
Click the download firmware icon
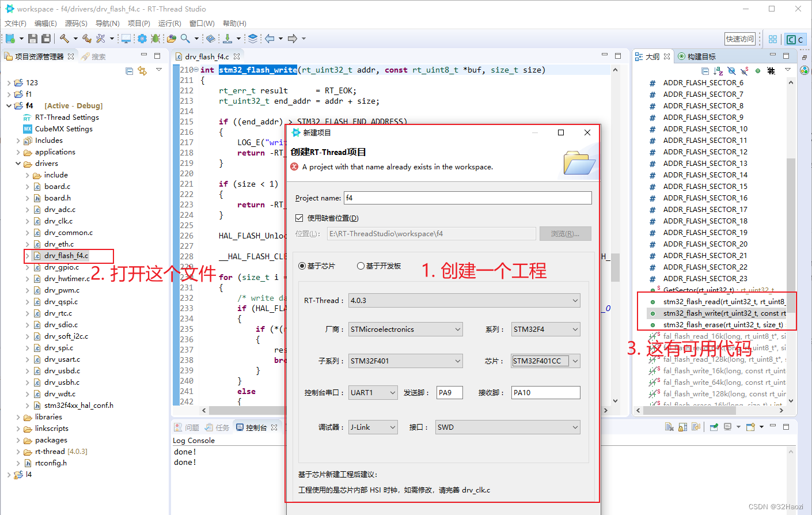pyautogui.click(x=227, y=39)
